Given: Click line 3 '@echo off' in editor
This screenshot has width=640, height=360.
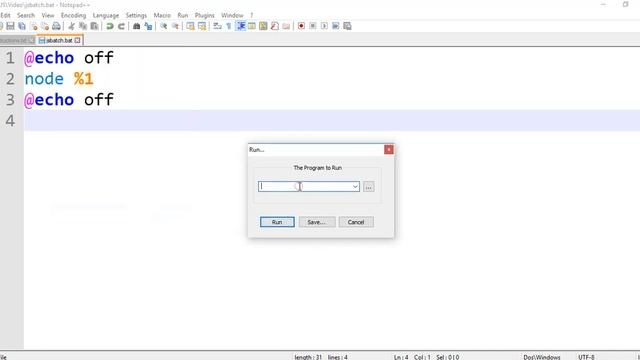Looking at the screenshot, I should click(69, 100).
